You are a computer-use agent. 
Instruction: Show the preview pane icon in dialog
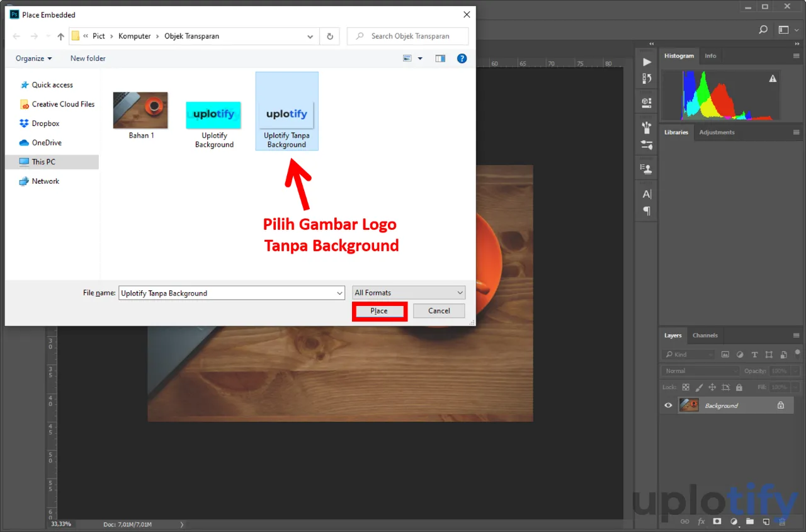pos(440,59)
